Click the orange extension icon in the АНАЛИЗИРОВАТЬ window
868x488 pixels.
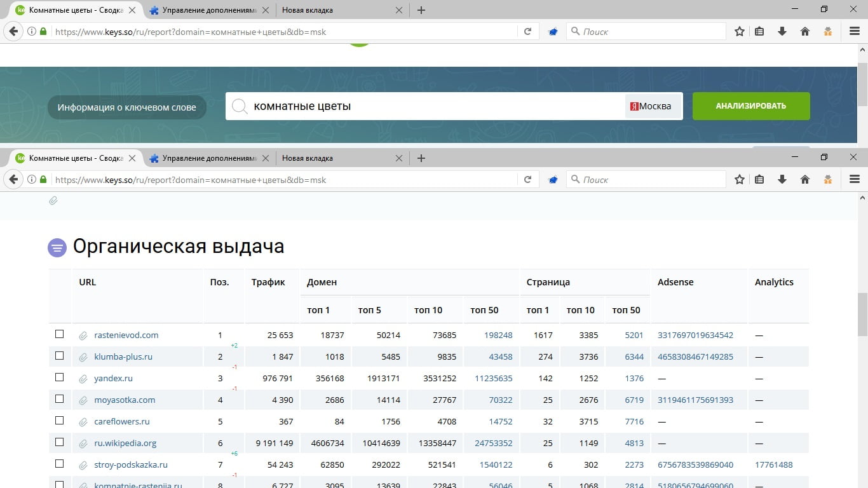click(828, 31)
